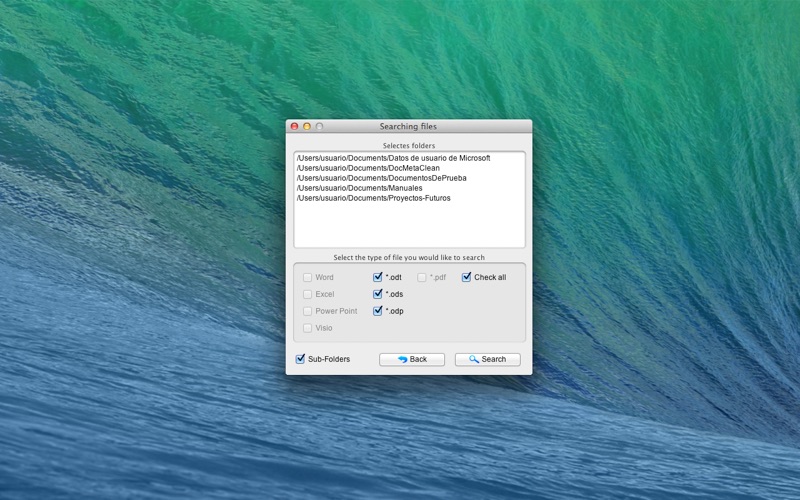
Task: Tick the Visio checkbox
Action: pyautogui.click(x=307, y=328)
